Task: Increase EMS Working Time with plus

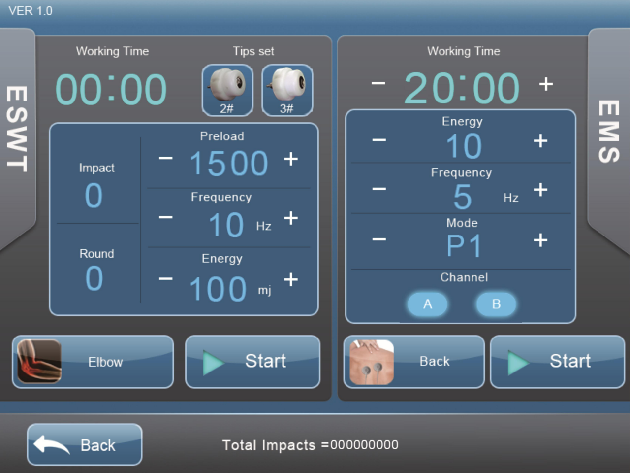Action: [x=546, y=84]
